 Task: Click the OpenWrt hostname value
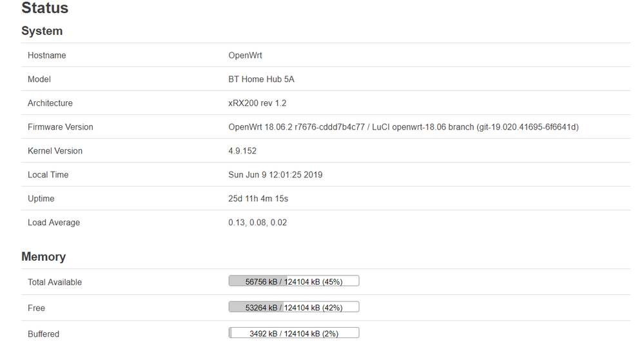[245, 55]
